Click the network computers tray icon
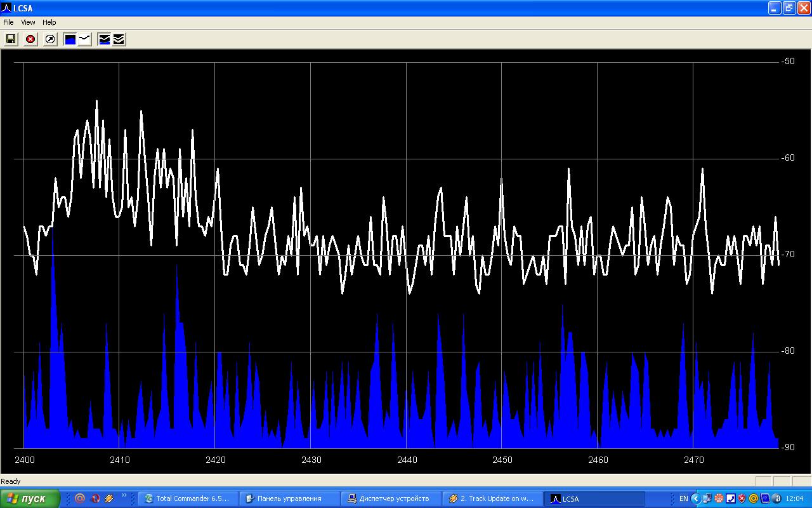 707,498
